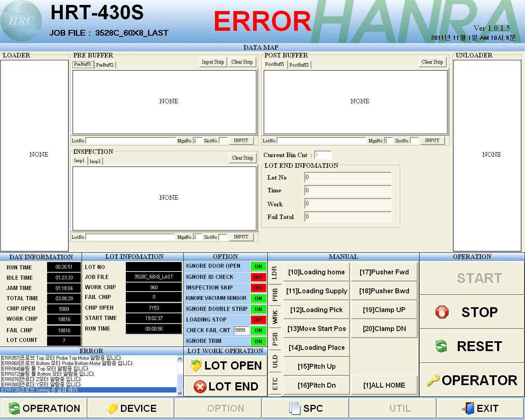Select the ETC manual tab
The width and height of the screenshot is (525, 420).
point(275,384)
